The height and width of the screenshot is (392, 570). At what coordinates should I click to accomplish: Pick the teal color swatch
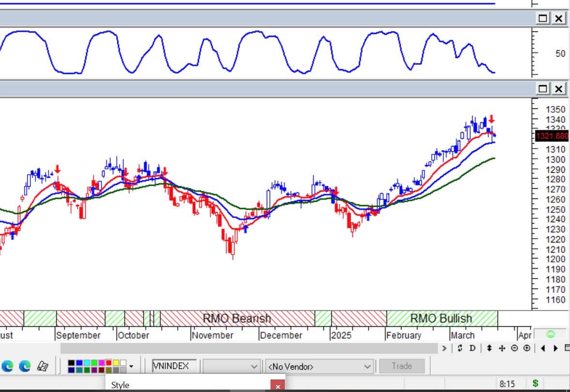tap(79, 370)
